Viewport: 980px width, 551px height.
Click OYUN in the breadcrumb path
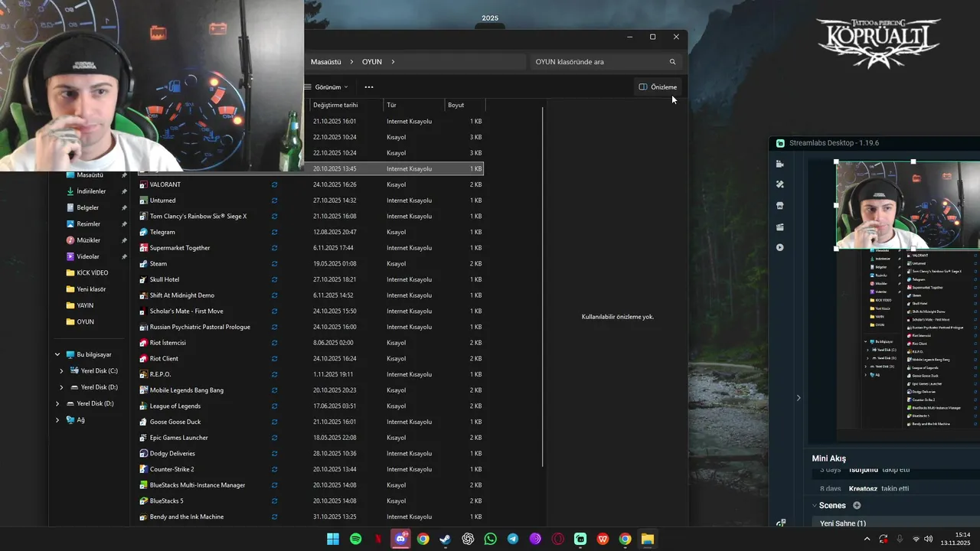point(372,62)
